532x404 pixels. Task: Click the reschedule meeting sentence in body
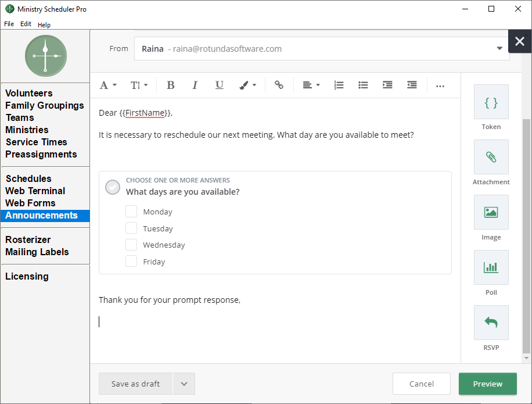(256, 135)
